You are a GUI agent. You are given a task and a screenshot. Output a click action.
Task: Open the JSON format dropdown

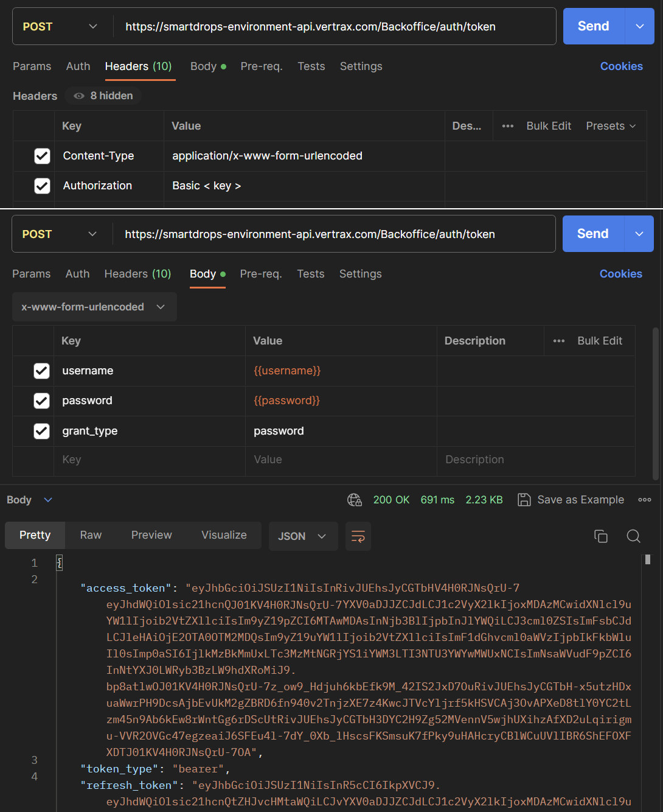(303, 536)
